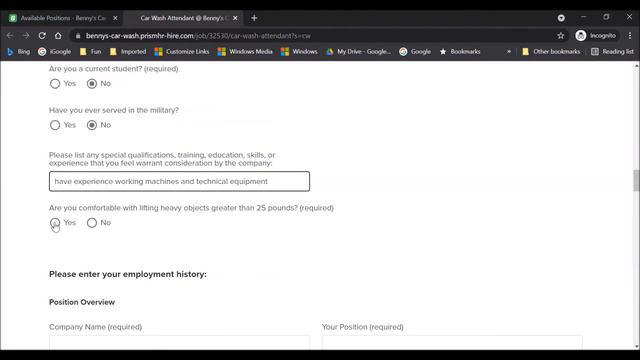Switch to the Available Positions tab
Viewport: 640px width, 360px height.
63,18
